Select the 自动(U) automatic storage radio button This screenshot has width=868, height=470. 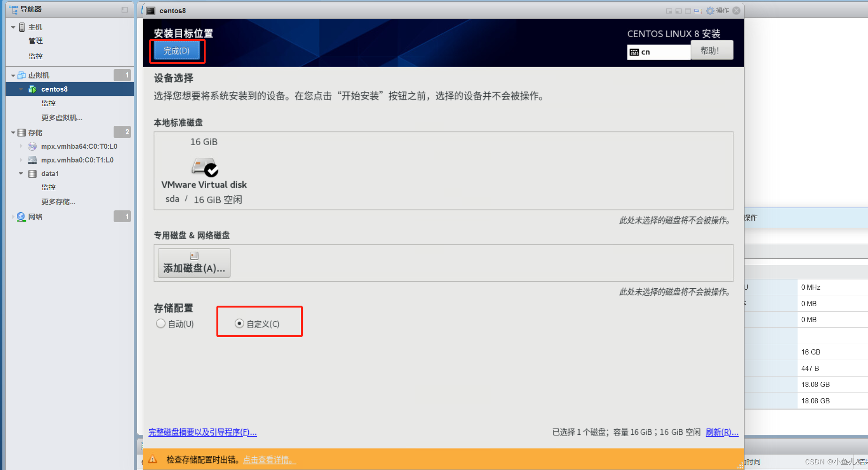tap(161, 324)
